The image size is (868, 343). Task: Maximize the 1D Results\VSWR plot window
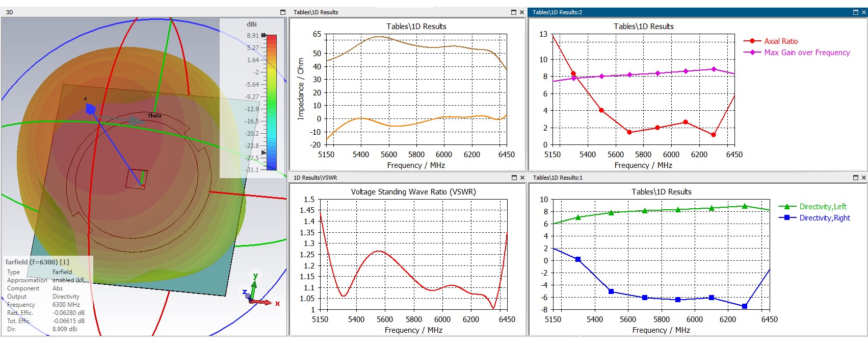pyautogui.click(x=514, y=178)
